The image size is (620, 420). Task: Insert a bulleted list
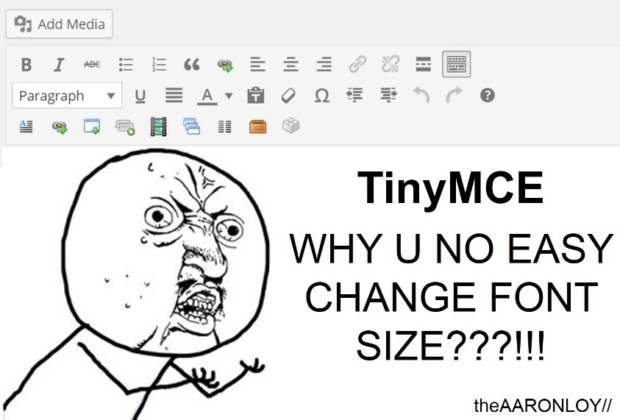126,65
